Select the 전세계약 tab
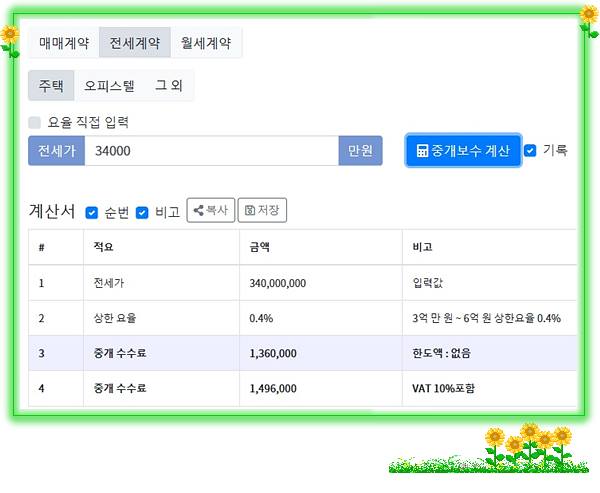The width and height of the screenshot is (600, 493). tap(135, 42)
